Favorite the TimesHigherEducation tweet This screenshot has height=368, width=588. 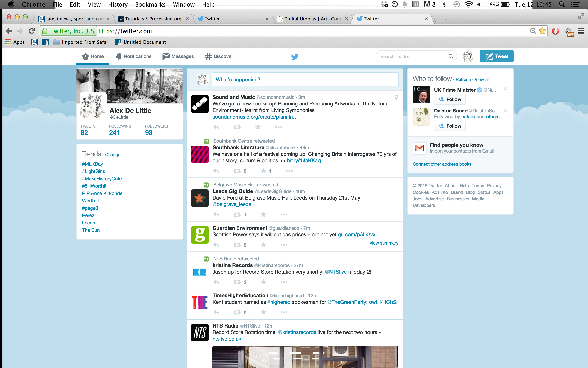pyautogui.click(x=263, y=312)
